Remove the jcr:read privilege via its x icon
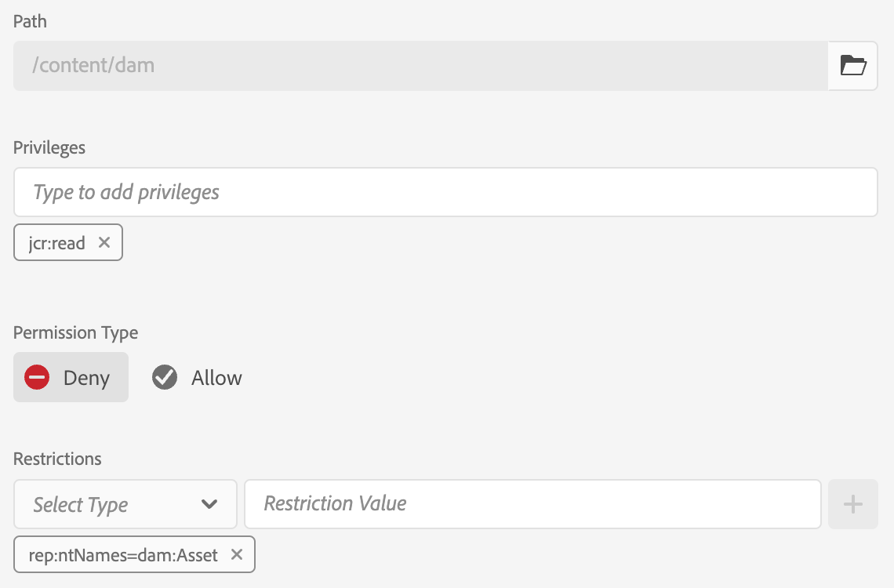 coord(104,242)
